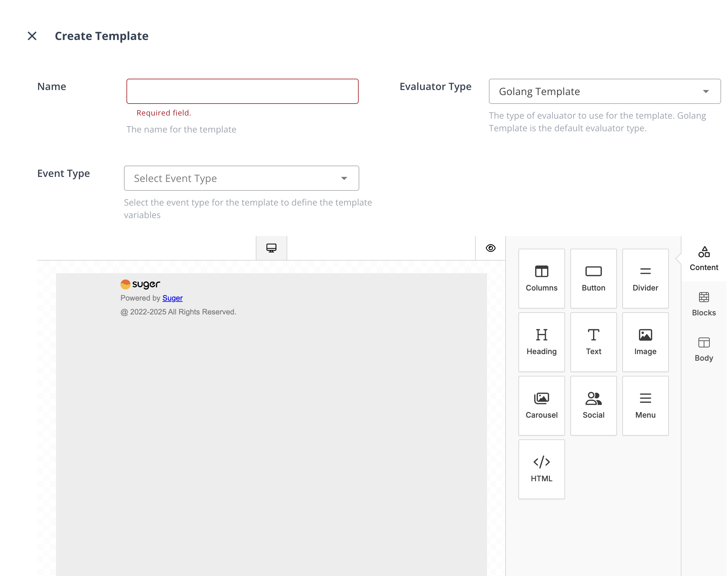Close the Create Template dialog
728x576 pixels.
click(x=32, y=36)
